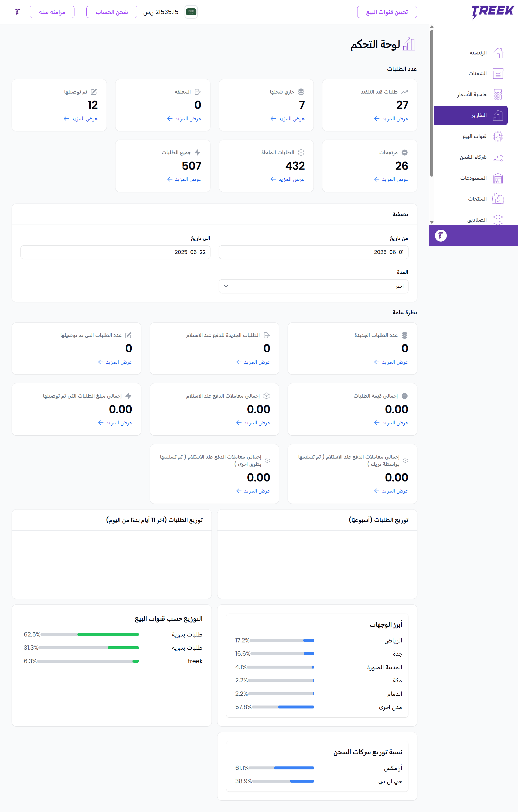Click the shipping partners truck icon
Viewport: 518px width, 812px height.
[498, 157]
